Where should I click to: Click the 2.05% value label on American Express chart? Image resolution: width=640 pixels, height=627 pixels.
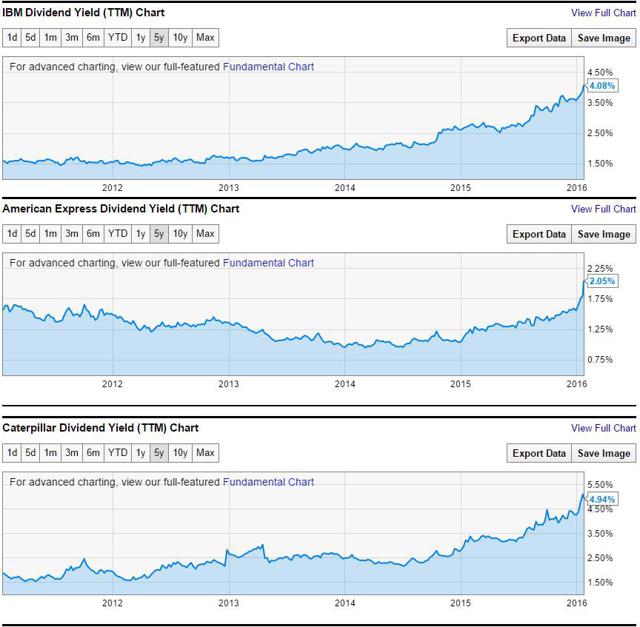pos(602,281)
